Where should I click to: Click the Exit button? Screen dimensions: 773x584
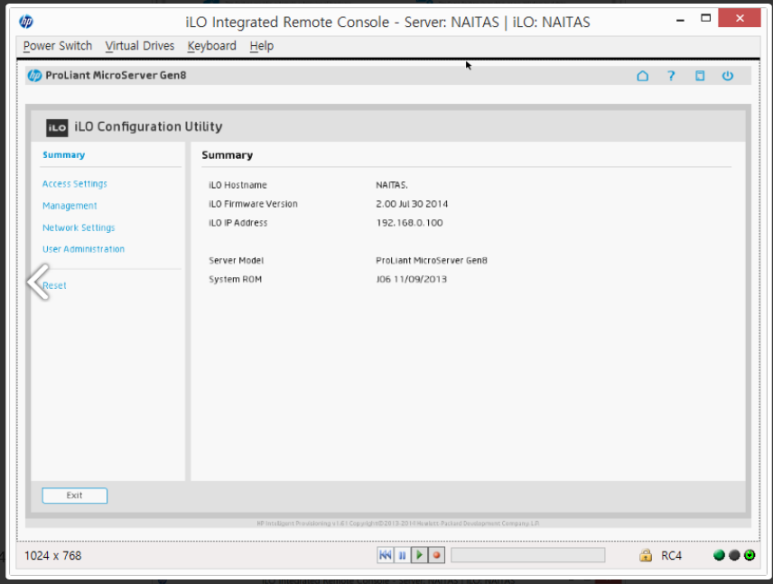[x=74, y=495]
